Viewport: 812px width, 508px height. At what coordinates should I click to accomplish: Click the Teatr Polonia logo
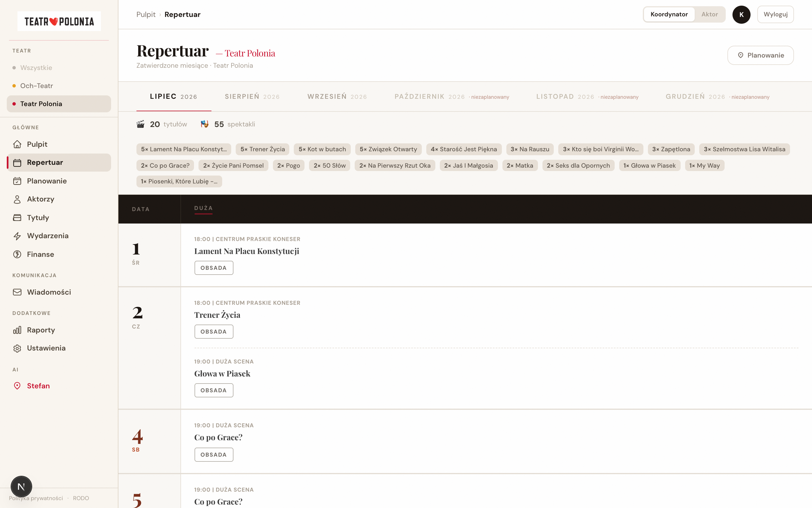[x=59, y=21]
